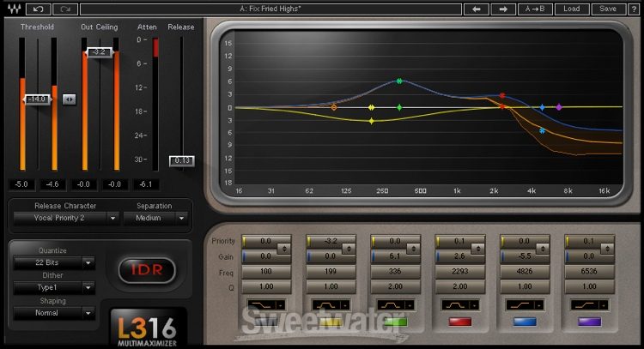Toggle the blue band on/off swatch
Screen dimensions: 644x349
coord(525,322)
